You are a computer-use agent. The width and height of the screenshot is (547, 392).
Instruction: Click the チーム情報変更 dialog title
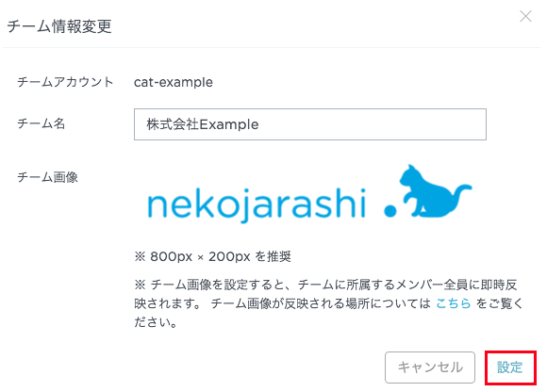(59, 26)
